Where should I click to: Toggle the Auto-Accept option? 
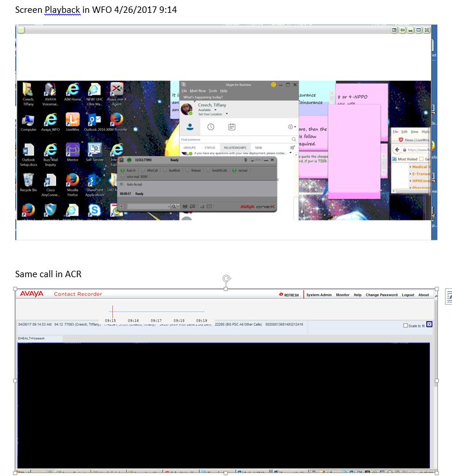coord(132,184)
